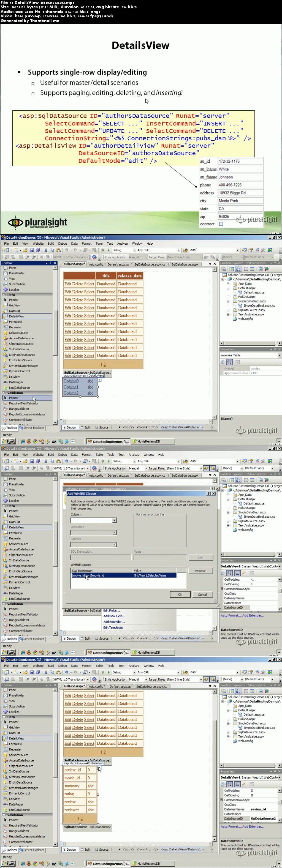The image size is (282, 868).
Task: Click Open File icon in WHERE Clause frame toolbar
Action: pos(25,461)
